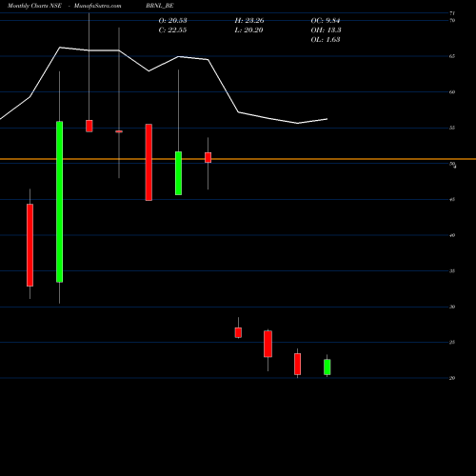The image size is (476, 476).
Task: Click the 65 price axis label
Action: [452, 56]
